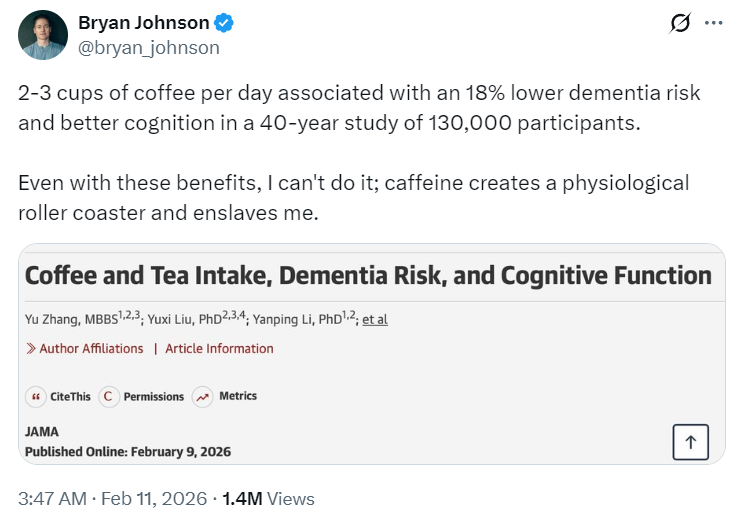Click the CiteThis label

click(x=69, y=397)
